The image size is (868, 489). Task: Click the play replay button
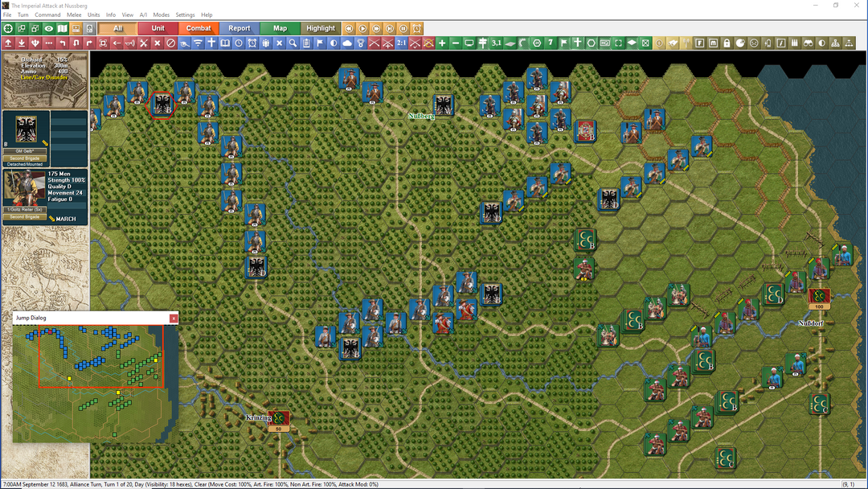[x=362, y=28]
